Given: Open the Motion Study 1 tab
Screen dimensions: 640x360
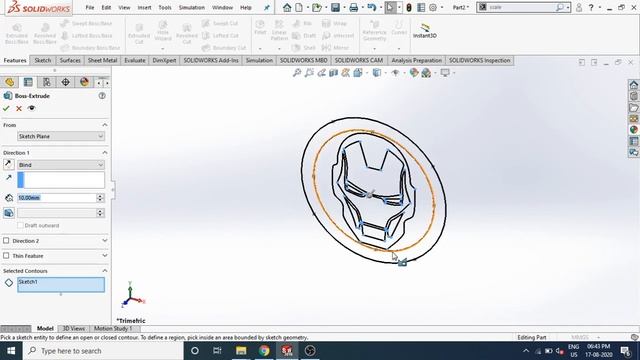Looking at the screenshot, I should pos(113,329).
